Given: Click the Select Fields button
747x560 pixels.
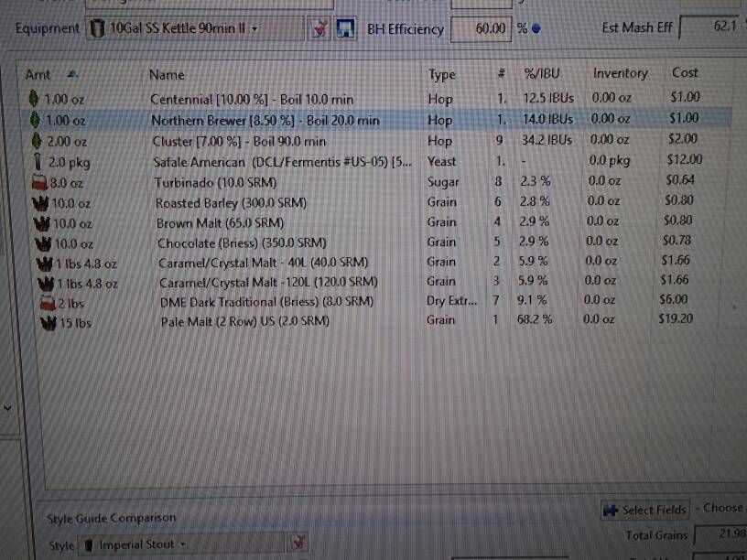Looking at the screenshot, I should 645,510.
